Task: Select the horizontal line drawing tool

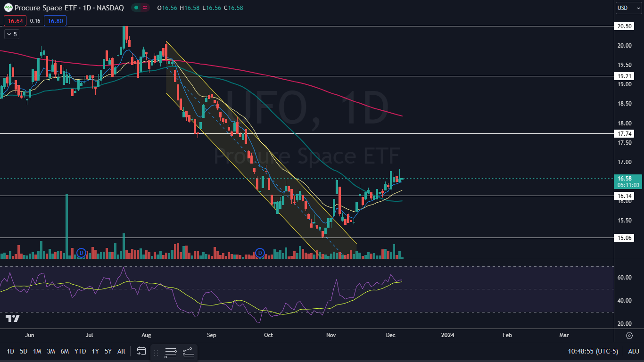Action: click(171, 352)
